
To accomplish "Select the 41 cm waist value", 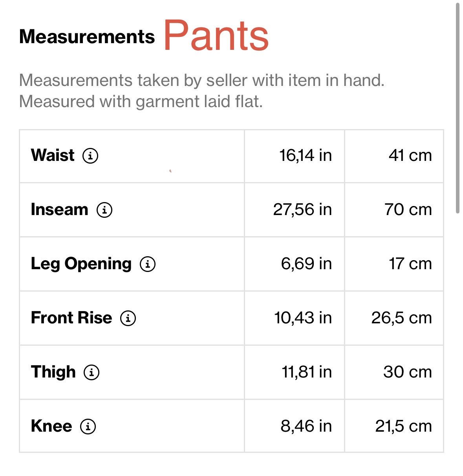I will [x=410, y=155].
